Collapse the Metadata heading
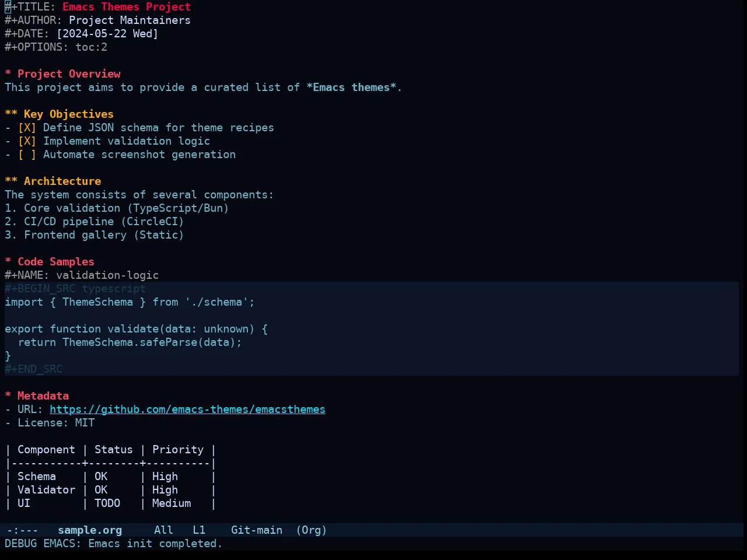This screenshot has width=747, height=560. point(37,396)
